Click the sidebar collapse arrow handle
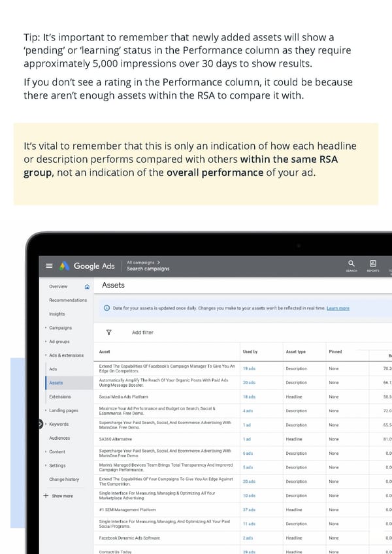Viewport: 392px width, 554px height. (40, 424)
